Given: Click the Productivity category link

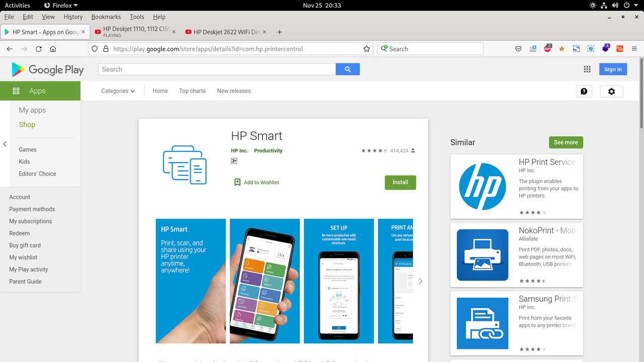Looking at the screenshot, I should tap(268, 151).
